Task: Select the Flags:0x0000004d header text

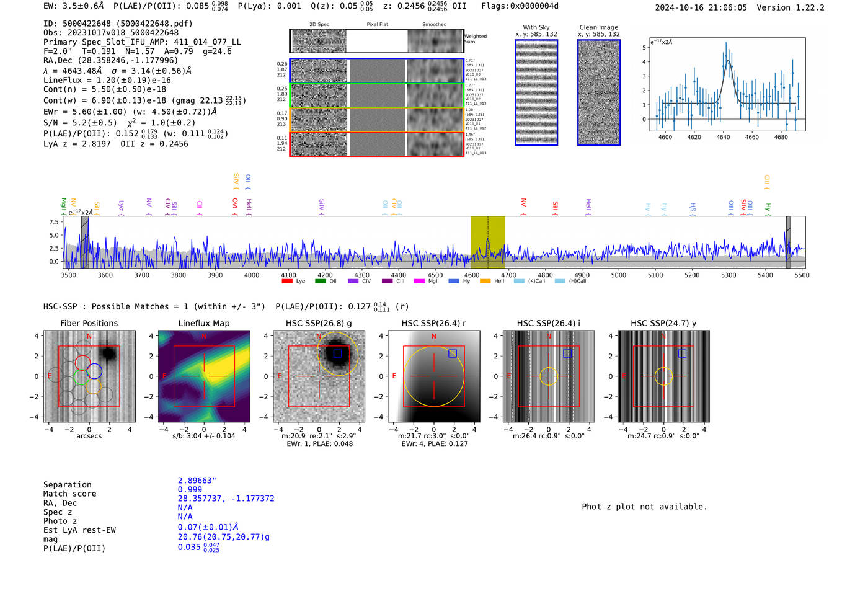Action: (x=520, y=6)
